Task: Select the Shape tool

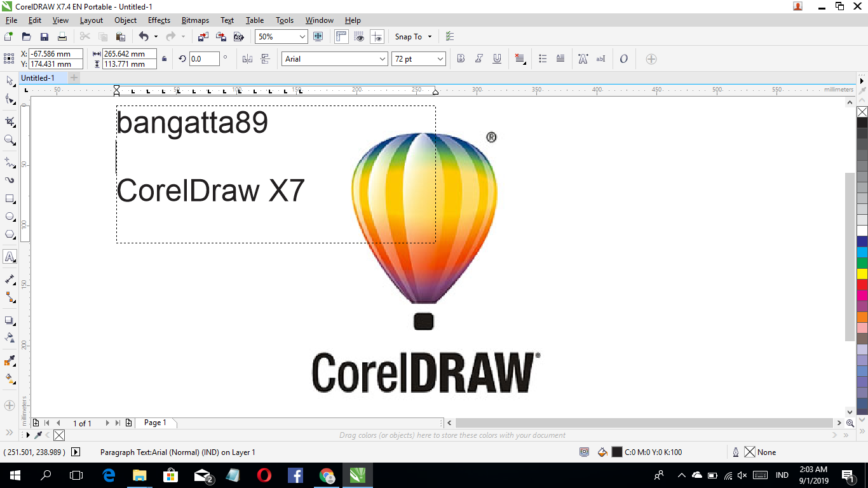Action: coord(10,99)
